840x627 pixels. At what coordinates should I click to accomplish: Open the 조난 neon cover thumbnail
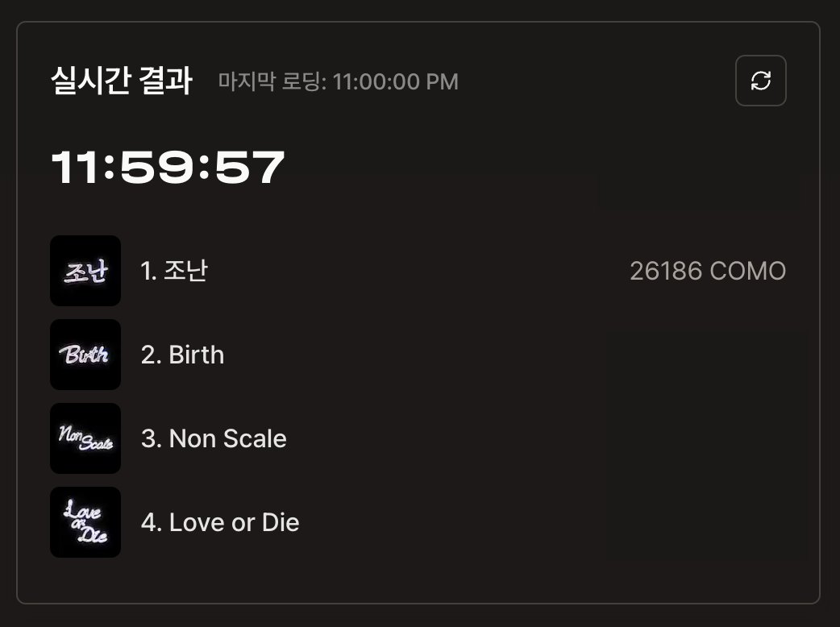(85, 271)
